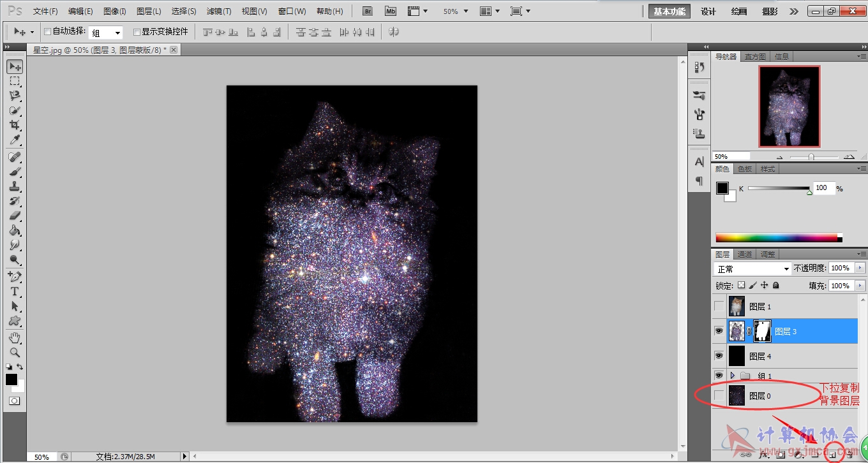This screenshot has width=868, height=463.
Task: Select the Zoom tool
Action: click(15, 352)
